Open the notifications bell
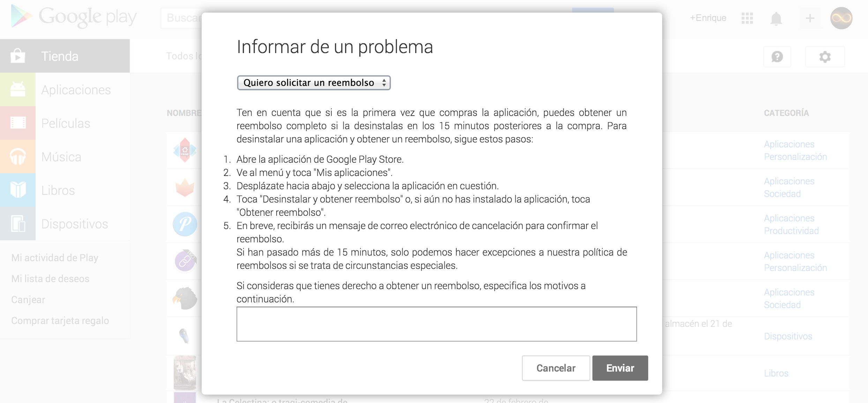The width and height of the screenshot is (868, 403). pos(776,18)
